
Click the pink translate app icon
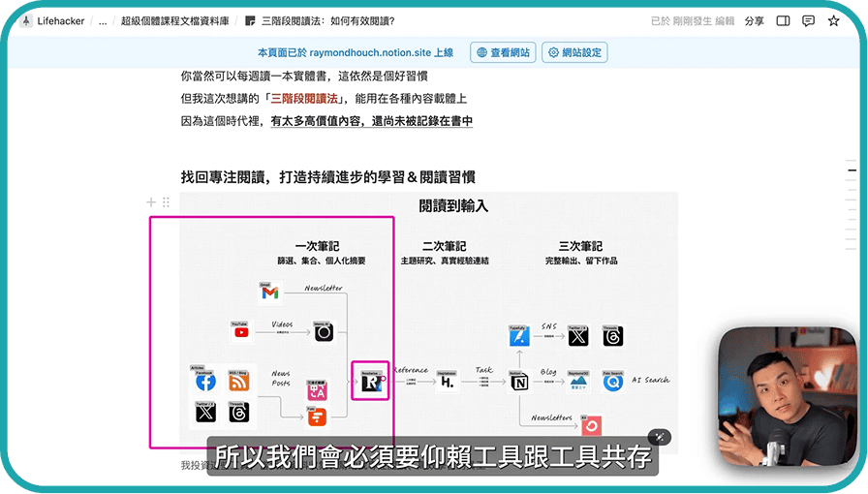pyautogui.click(x=317, y=391)
